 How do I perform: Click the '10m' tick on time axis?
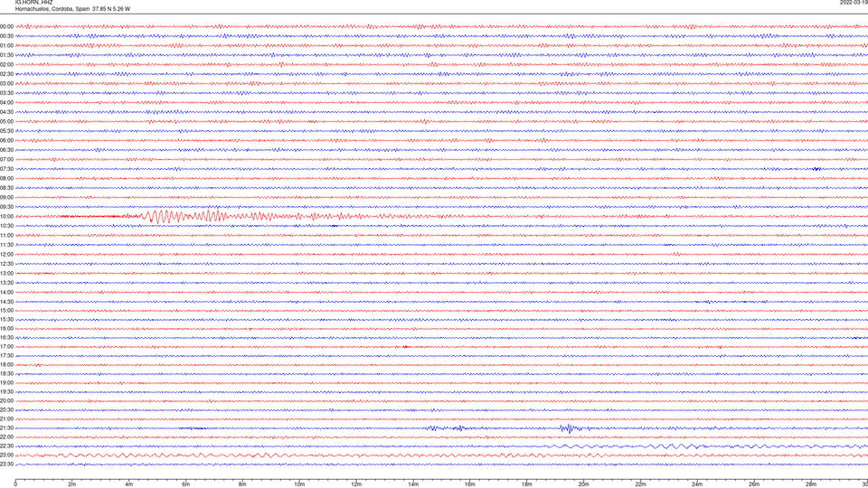299,484
